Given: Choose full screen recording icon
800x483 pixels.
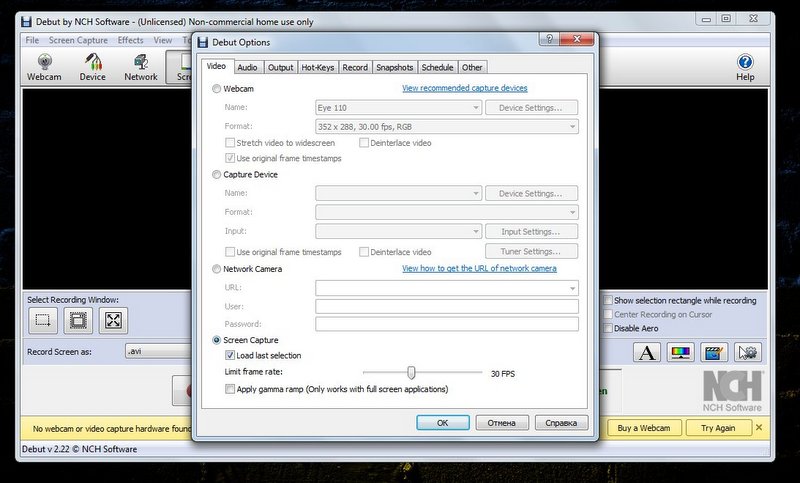Looking at the screenshot, I should tap(113, 320).
